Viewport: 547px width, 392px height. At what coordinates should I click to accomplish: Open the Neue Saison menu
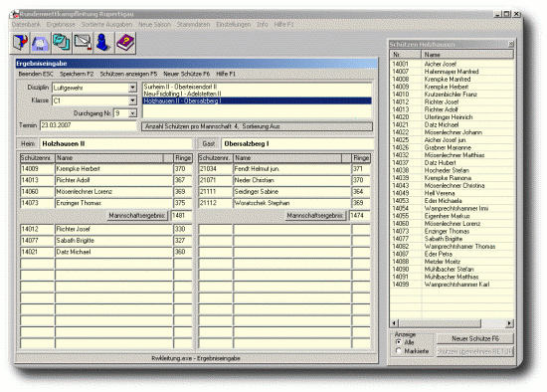coord(154,25)
